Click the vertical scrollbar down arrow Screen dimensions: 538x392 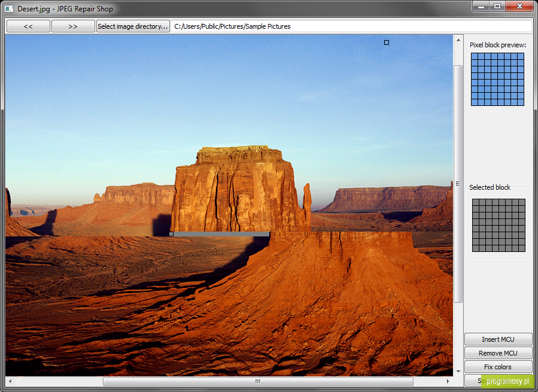458,372
